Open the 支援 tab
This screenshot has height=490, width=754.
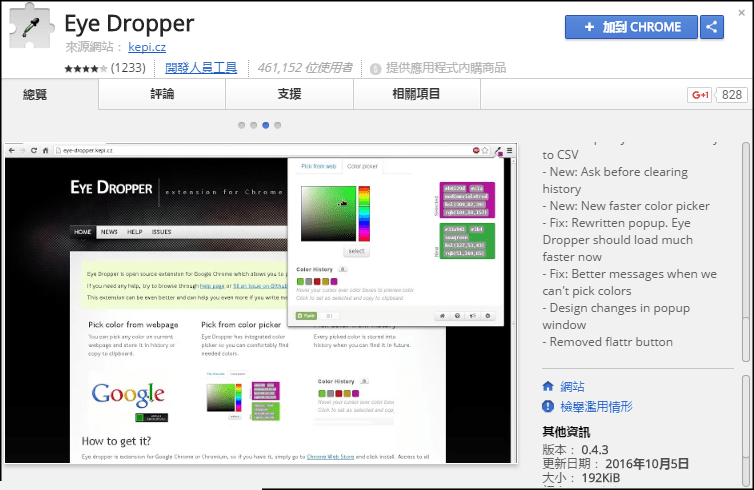[x=289, y=94]
